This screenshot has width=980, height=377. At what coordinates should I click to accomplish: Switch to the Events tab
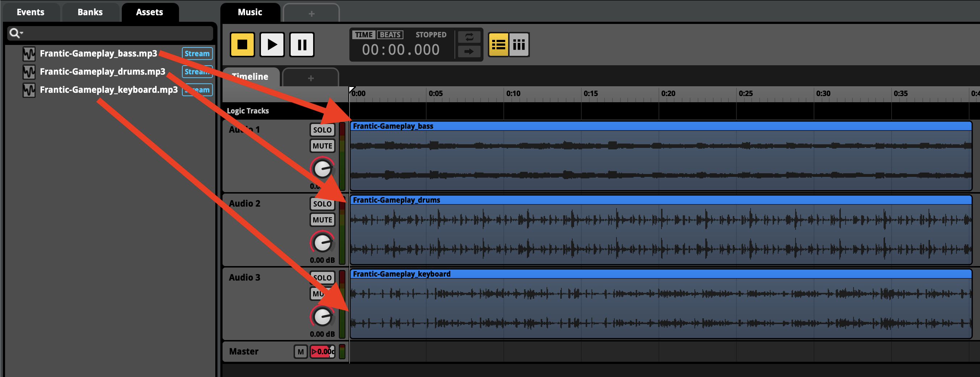30,12
